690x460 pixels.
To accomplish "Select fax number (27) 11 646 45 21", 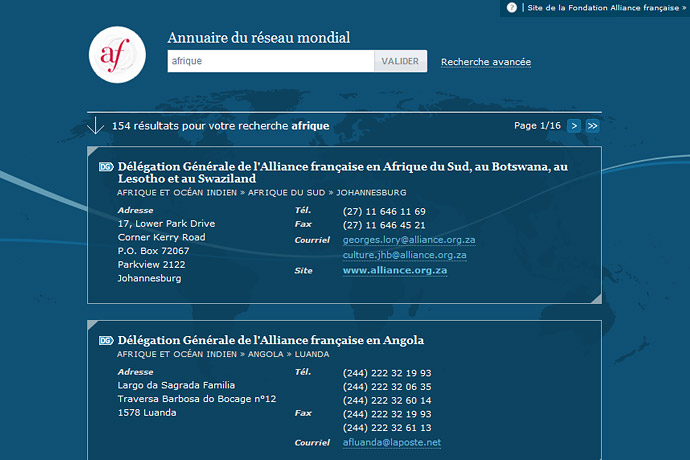I will (x=384, y=225).
